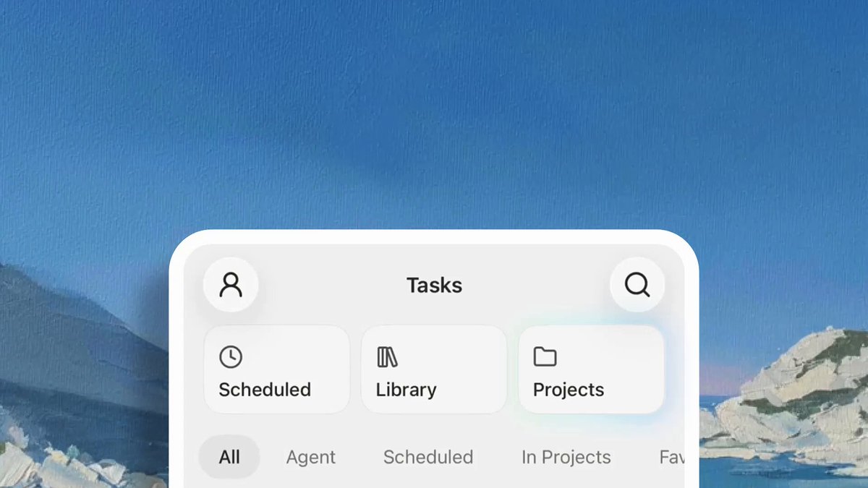Click the Tasks title text
868x488 pixels.
click(434, 285)
